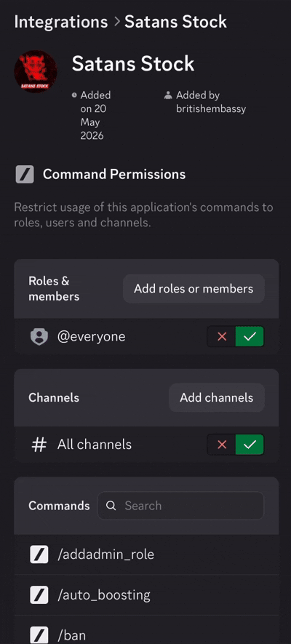
Task: Click the All channels hash icon
Action: pyautogui.click(x=39, y=445)
